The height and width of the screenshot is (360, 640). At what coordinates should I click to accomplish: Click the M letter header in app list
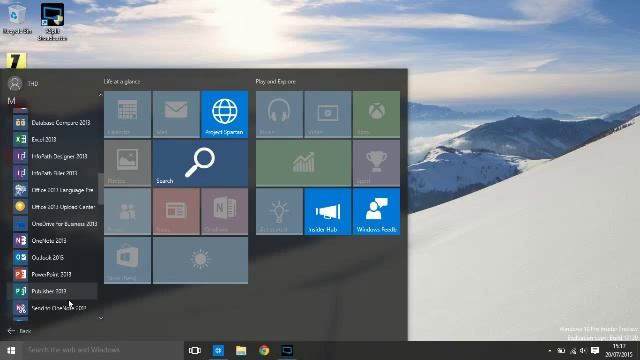(11, 101)
